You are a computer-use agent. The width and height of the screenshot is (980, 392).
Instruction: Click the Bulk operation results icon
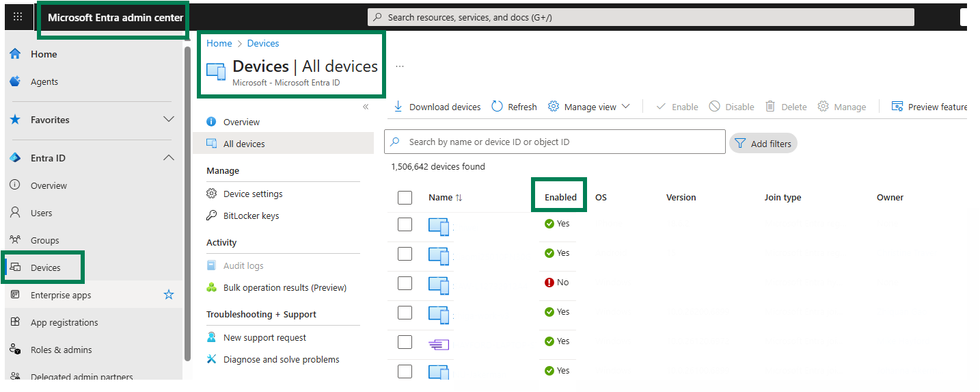pos(212,287)
